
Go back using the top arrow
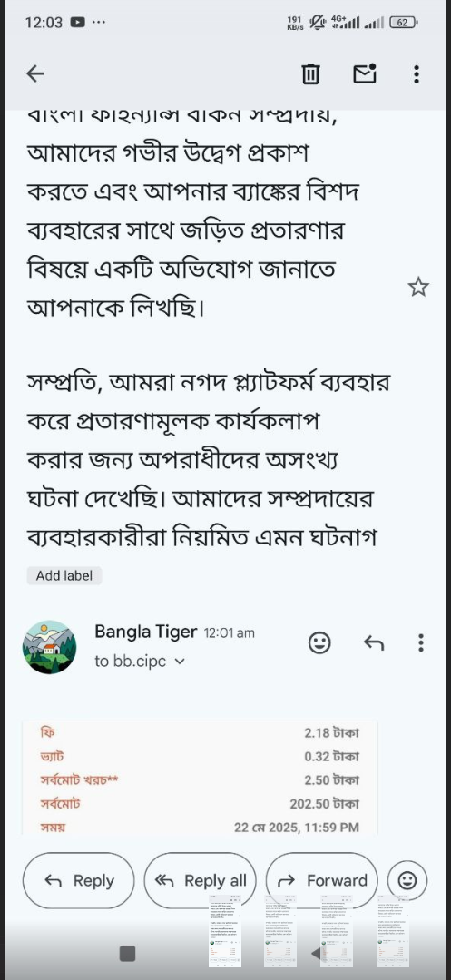coord(35,74)
